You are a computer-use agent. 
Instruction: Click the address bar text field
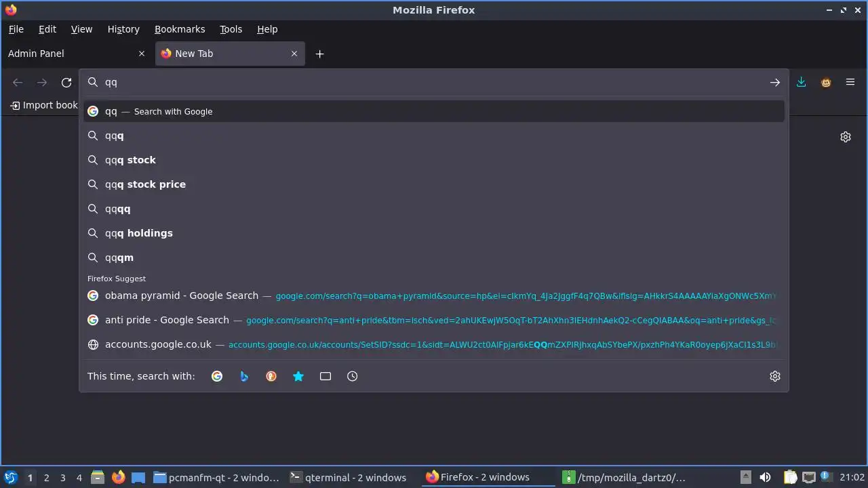pyautogui.click(x=434, y=82)
